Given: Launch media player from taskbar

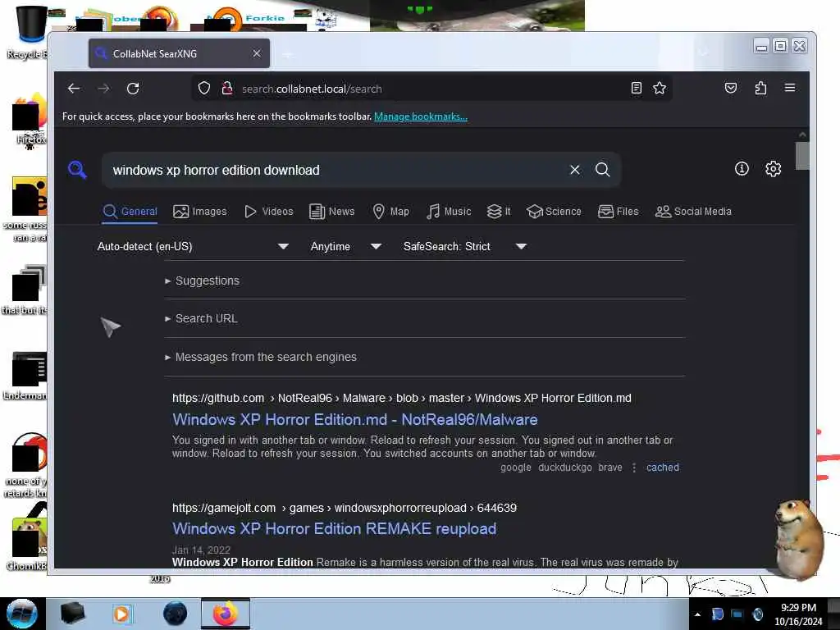Looking at the screenshot, I should (121, 614).
